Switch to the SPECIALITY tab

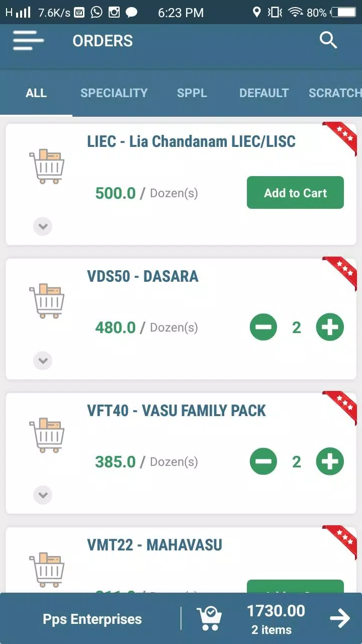pyautogui.click(x=114, y=93)
